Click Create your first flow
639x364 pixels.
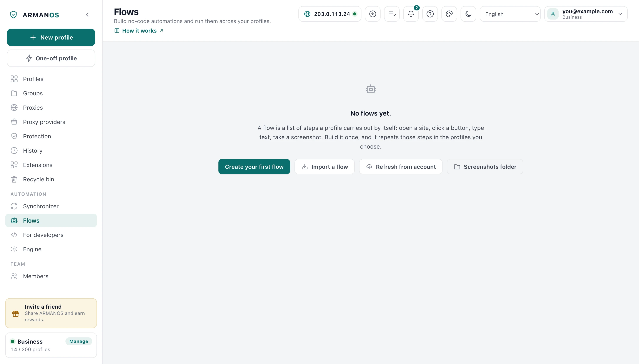pyautogui.click(x=254, y=167)
